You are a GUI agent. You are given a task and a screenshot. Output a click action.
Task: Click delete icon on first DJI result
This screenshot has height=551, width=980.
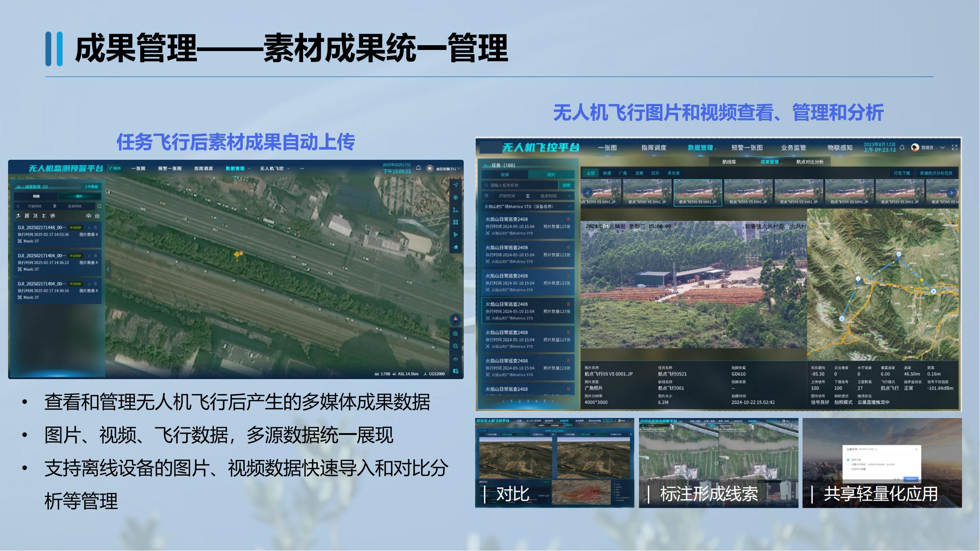[x=96, y=227]
